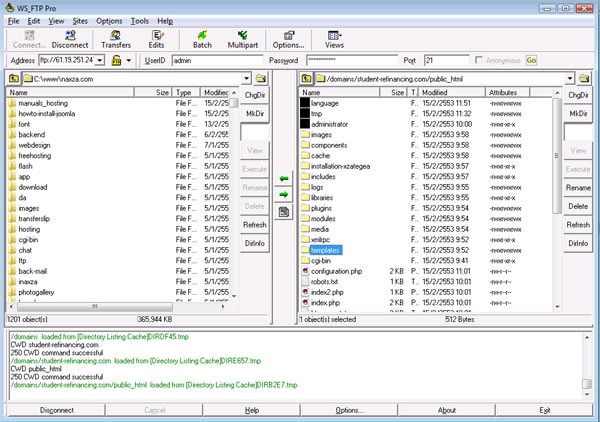Click the remote pane browse folder icon
Viewport: 600px width, 422px height.
pos(584,79)
